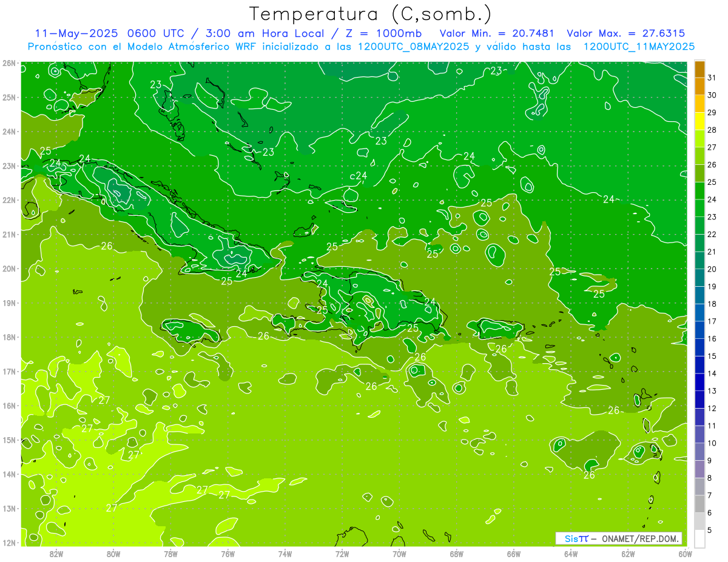Pick the legend band between 26 and 27
This screenshot has height=562, width=728.
[x=699, y=156]
